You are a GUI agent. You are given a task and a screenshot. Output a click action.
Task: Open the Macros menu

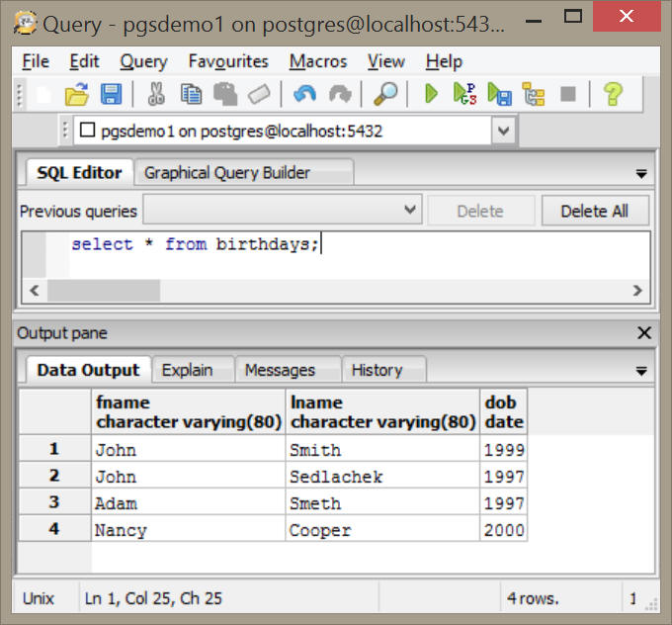318,61
